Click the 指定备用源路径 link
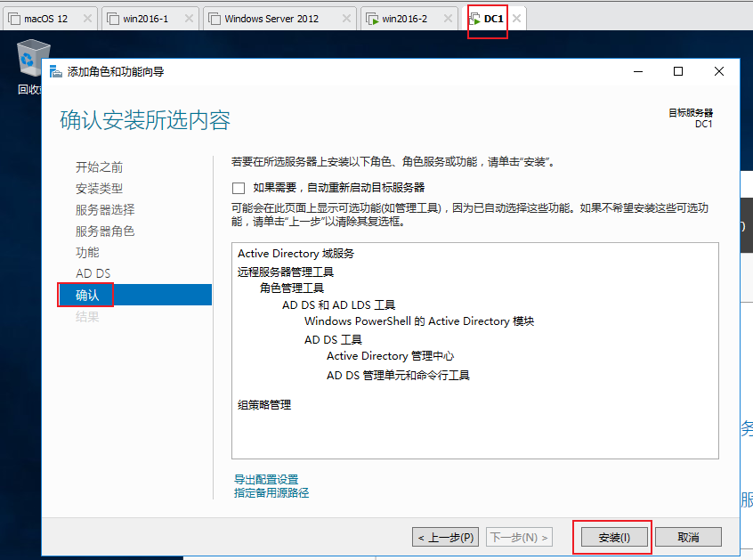753x560 pixels. [271, 492]
